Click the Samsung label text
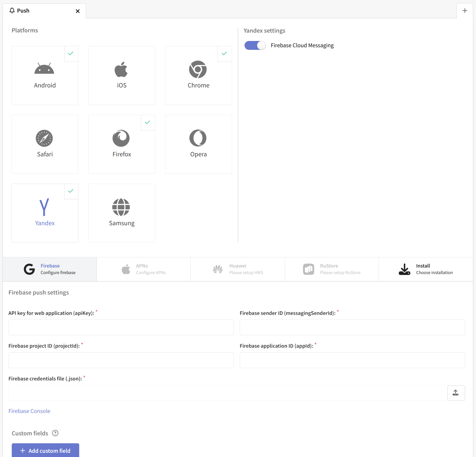476x457 pixels. tap(122, 223)
